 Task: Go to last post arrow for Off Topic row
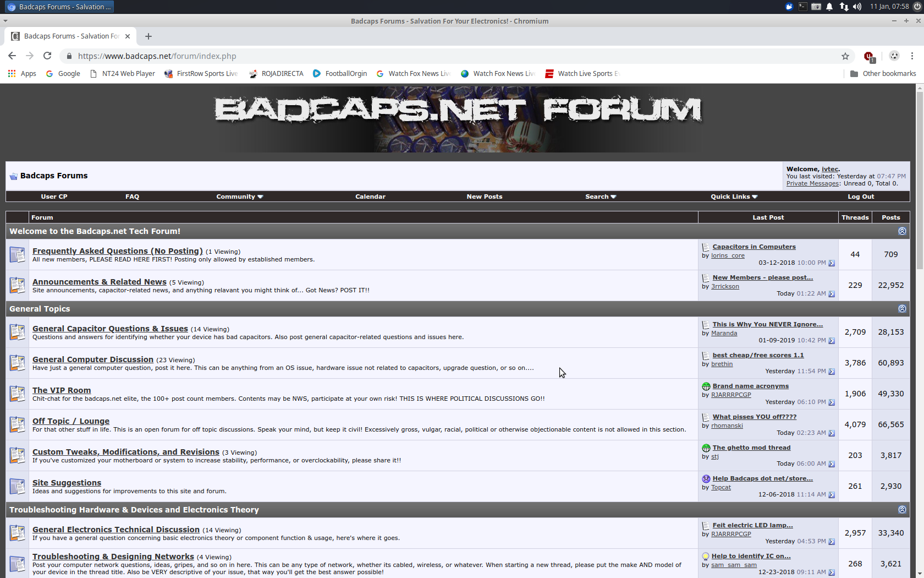[832, 433]
